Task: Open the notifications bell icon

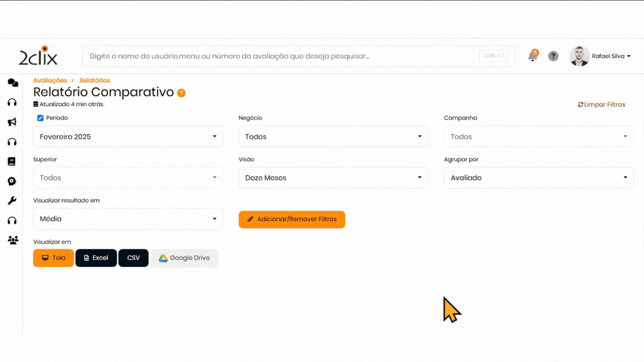Action: pyautogui.click(x=533, y=56)
